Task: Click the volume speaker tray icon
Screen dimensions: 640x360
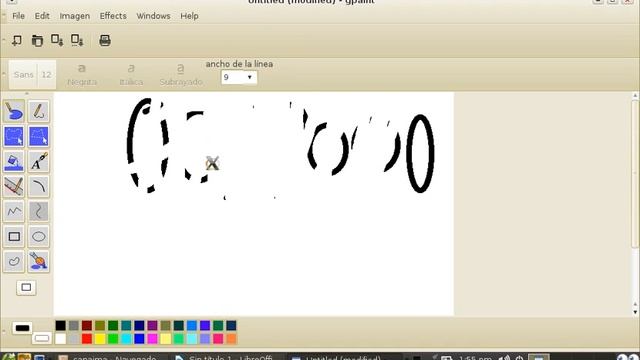Action: 504,357
